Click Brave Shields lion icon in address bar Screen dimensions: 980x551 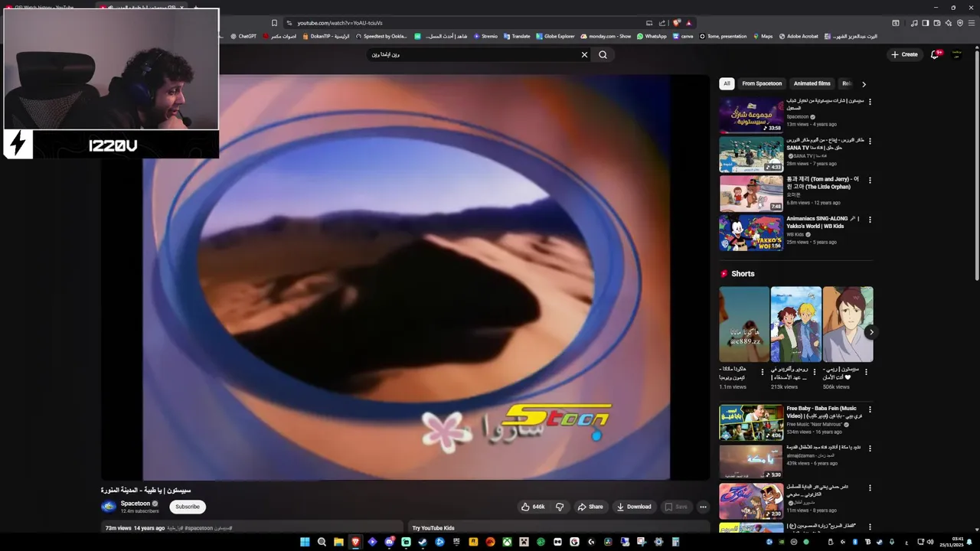click(x=676, y=23)
